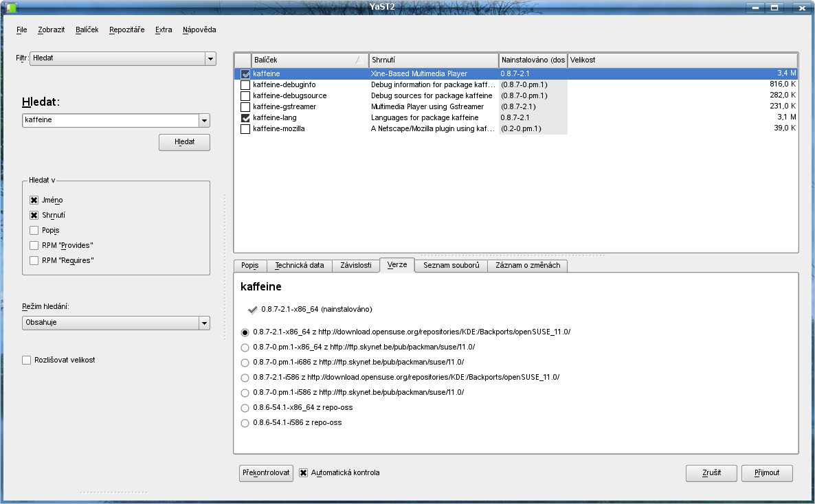Switch to the Verze tab
Screen dimensions: 815x504
[x=397, y=265]
